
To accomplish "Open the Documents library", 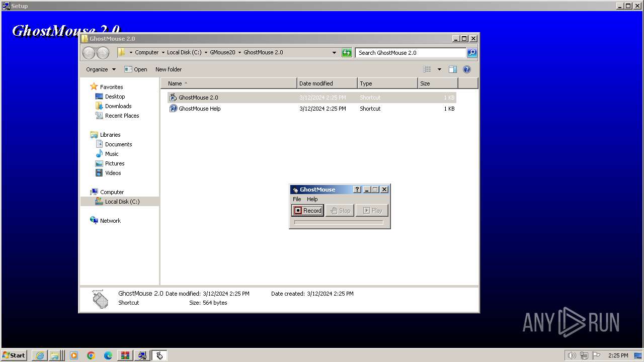I will (118, 144).
